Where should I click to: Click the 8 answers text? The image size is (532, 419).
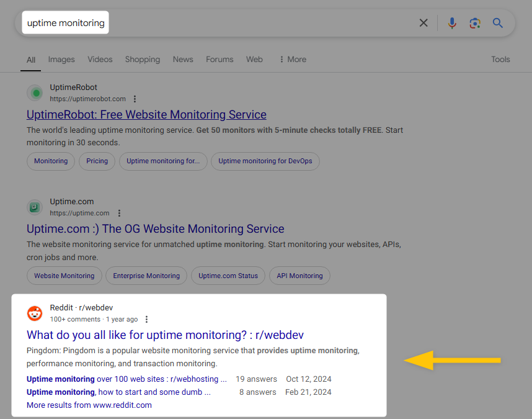(258, 392)
